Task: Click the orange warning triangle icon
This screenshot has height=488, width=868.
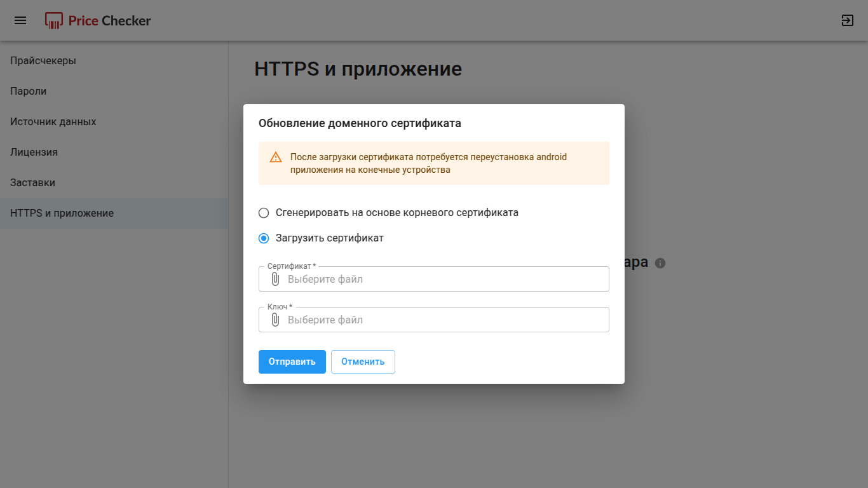Action: [276, 157]
